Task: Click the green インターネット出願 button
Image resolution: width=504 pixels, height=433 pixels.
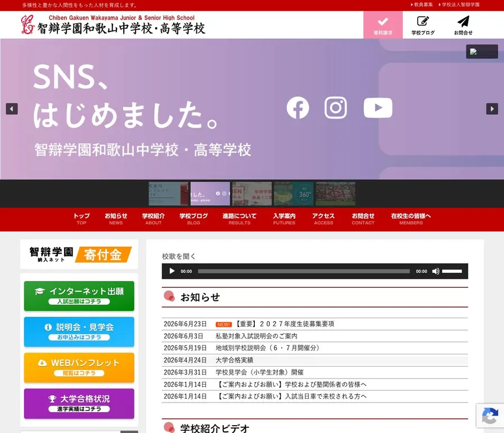Action: tap(79, 296)
